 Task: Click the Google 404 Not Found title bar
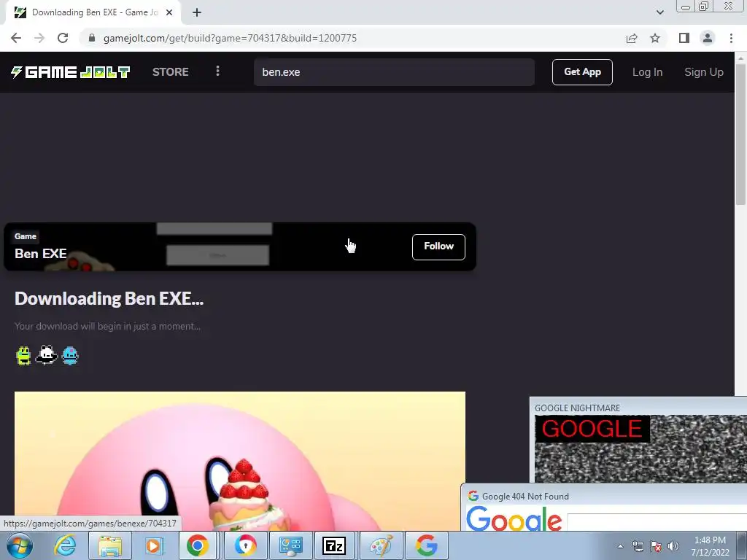tap(603, 496)
